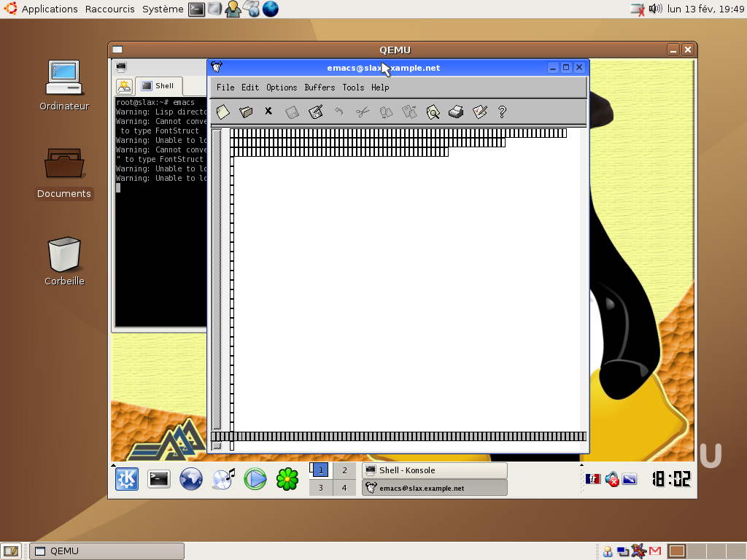Click the X kill buffer icon in Emacs toolbar
Image resolution: width=747 pixels, height=560 pixels.
click(268, 111)
